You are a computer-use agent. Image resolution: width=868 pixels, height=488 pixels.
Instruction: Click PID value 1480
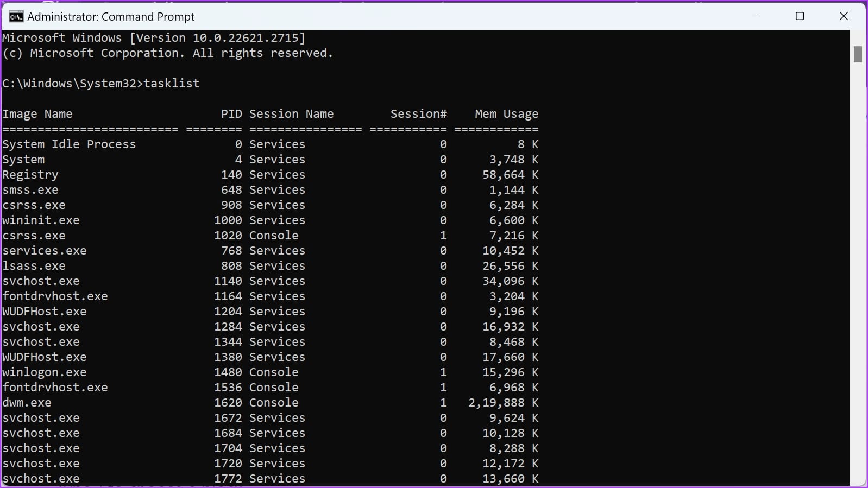click(x=228, y=372)
